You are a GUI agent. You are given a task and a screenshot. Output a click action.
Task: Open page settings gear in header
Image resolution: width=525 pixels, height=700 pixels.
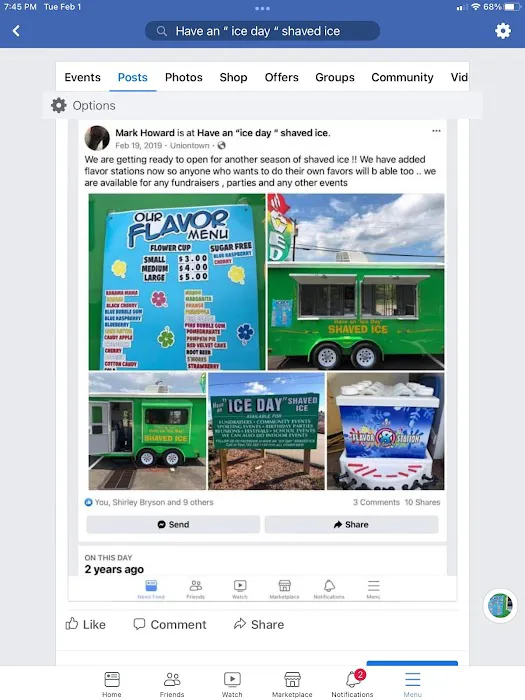[503, 31]
